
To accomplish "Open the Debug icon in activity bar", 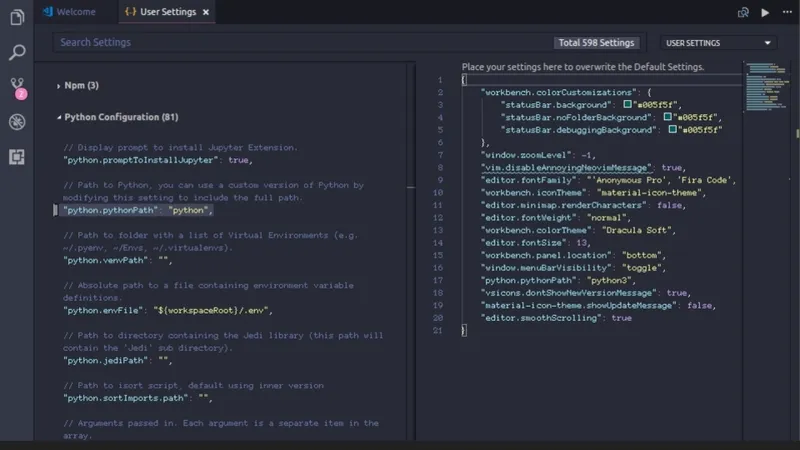I will [x=17, y=122].
